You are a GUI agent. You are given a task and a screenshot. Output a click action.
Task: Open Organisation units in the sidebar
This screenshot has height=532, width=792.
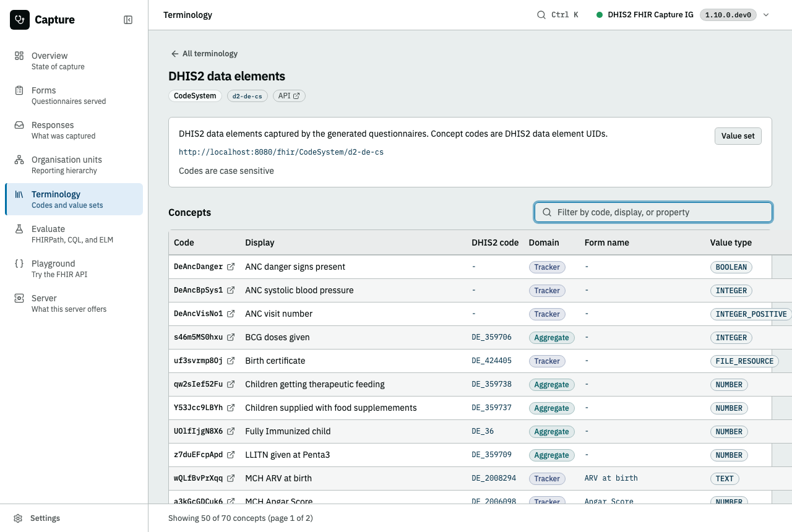(74, 165)
